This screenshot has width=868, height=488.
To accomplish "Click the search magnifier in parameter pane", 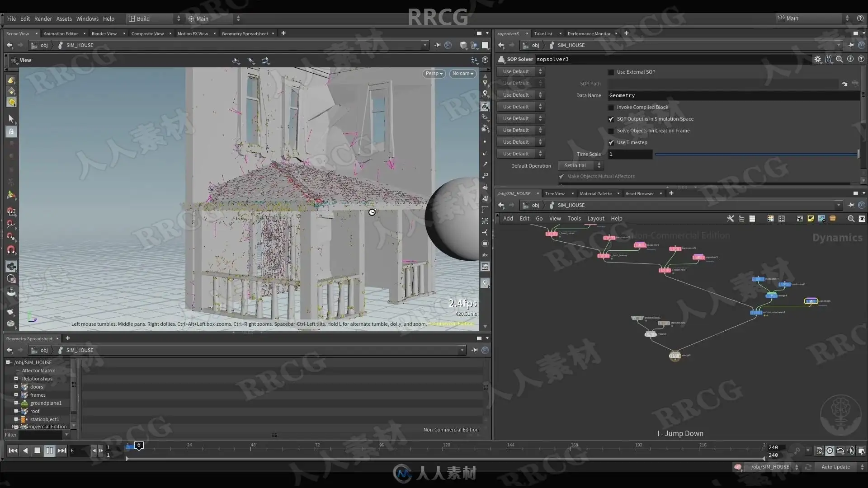I will point(839,59).
